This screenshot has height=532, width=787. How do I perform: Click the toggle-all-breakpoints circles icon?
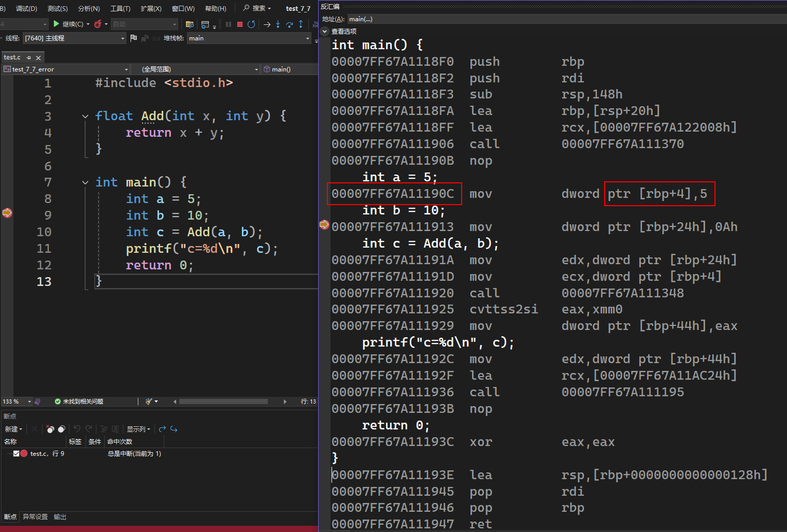click(62, 429)
